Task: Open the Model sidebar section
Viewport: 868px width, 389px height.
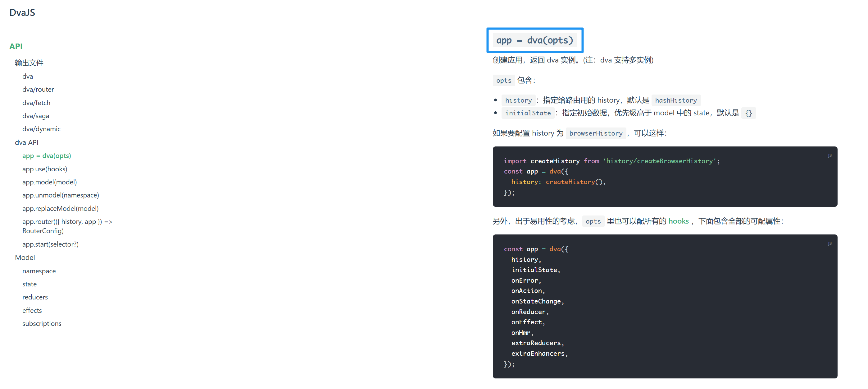Action: coord(25,257)
